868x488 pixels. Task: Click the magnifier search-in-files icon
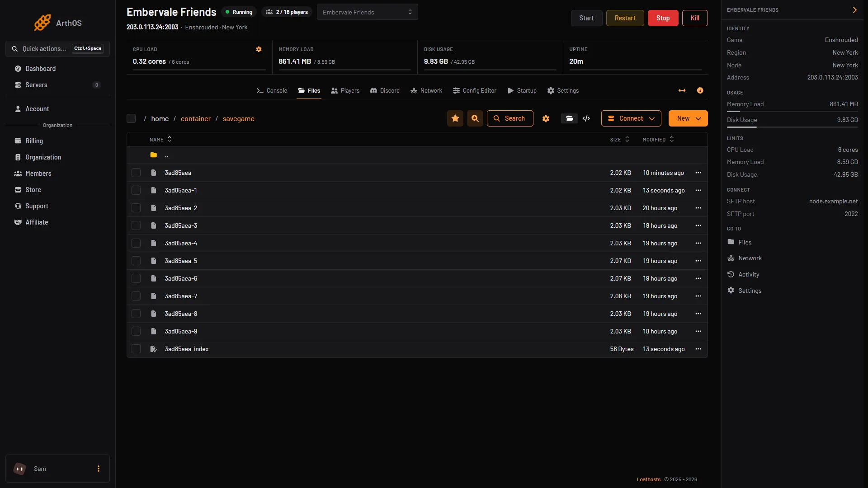(475, 118)
